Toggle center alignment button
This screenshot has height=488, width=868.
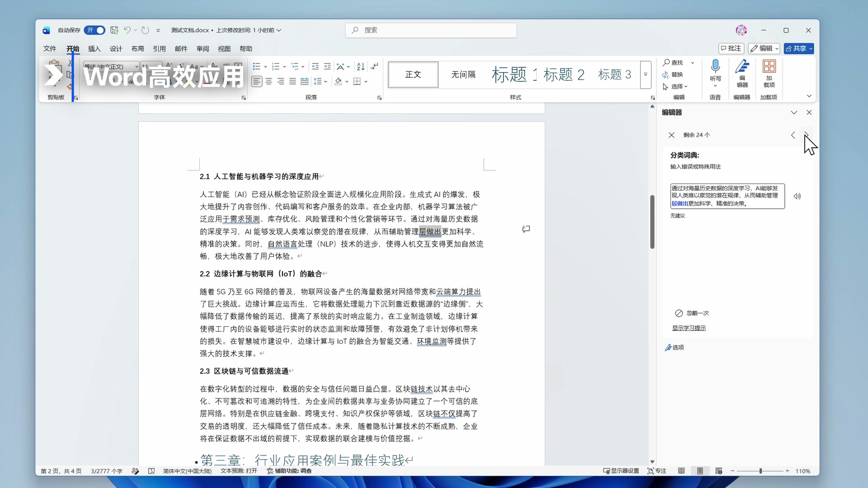click(269, 81)
